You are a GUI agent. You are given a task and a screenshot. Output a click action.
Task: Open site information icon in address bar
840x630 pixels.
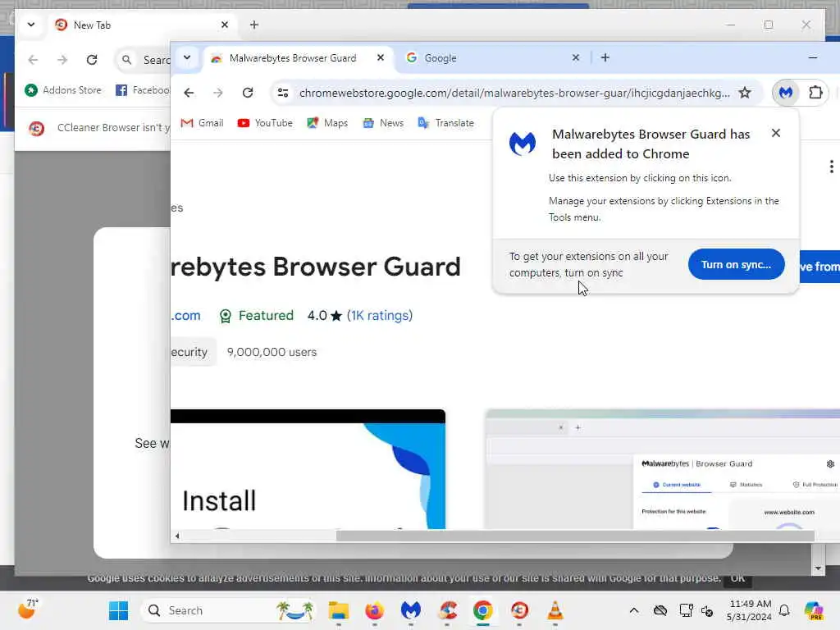point(283,93)
